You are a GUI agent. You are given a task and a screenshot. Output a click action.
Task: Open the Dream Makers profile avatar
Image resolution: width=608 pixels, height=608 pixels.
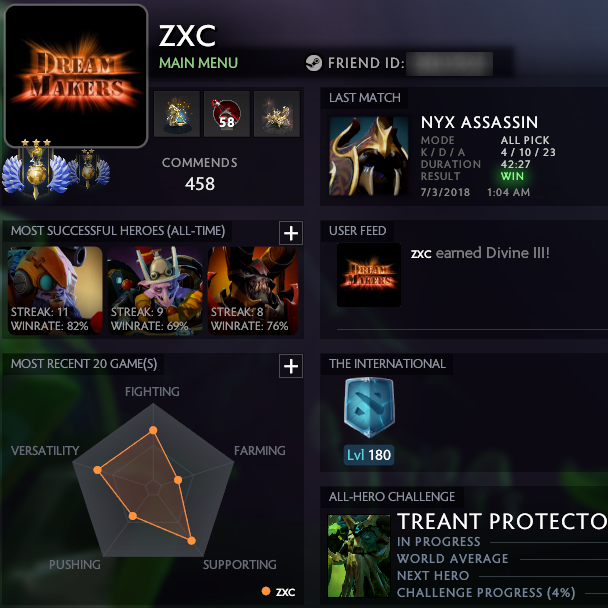[x=76, y=76]
